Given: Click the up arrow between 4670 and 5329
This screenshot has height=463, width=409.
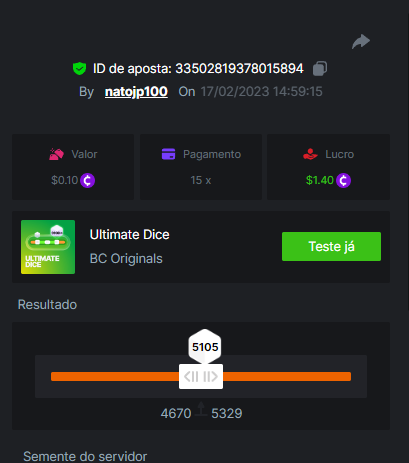Looking at the screenshot, I should (x=201, y=409).
